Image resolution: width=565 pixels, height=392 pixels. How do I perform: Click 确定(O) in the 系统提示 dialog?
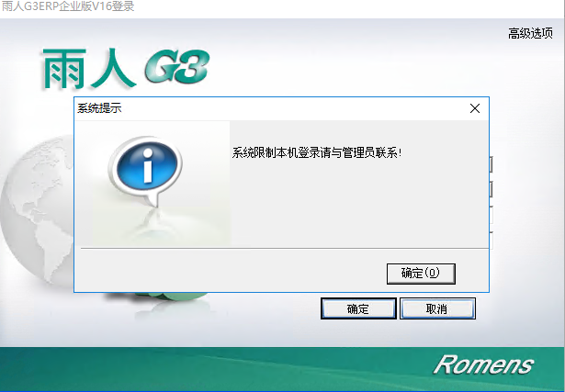(421, 274)
